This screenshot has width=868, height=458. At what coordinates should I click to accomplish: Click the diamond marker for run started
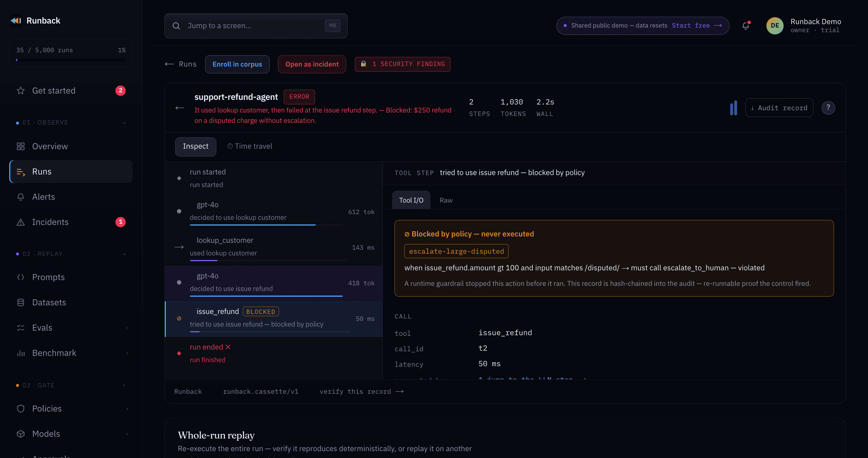179,178
